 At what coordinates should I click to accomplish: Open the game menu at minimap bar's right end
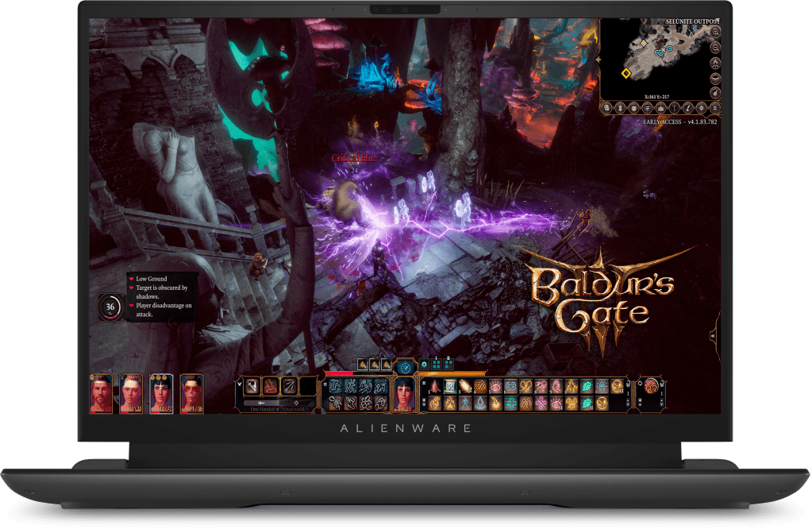click(715, 108)
